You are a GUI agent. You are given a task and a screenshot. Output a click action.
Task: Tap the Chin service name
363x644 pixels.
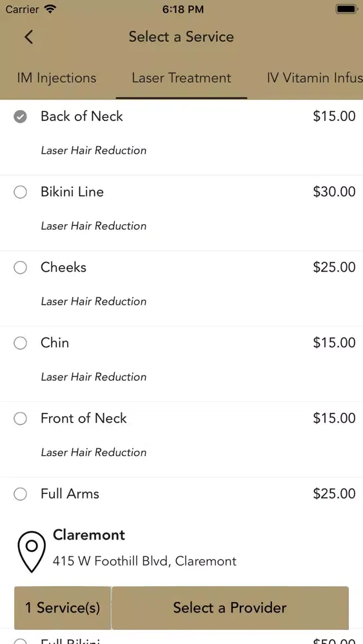pyautogui.click(x=55, y=343)
